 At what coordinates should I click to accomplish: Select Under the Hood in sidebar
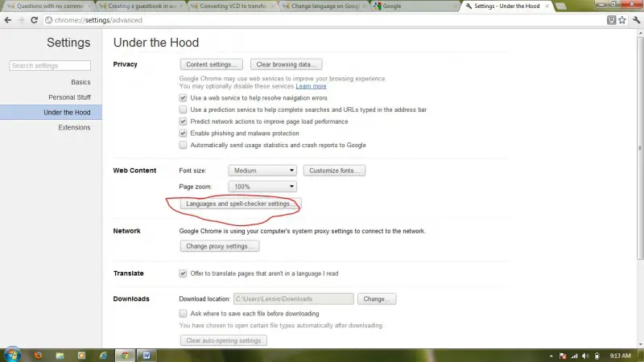tap(51, 113)
